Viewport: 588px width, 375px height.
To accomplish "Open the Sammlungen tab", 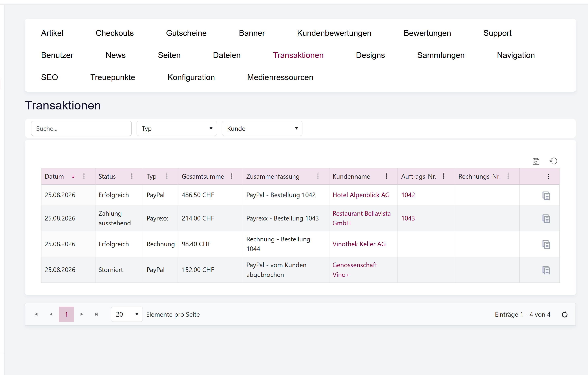I will click(441, 55).
